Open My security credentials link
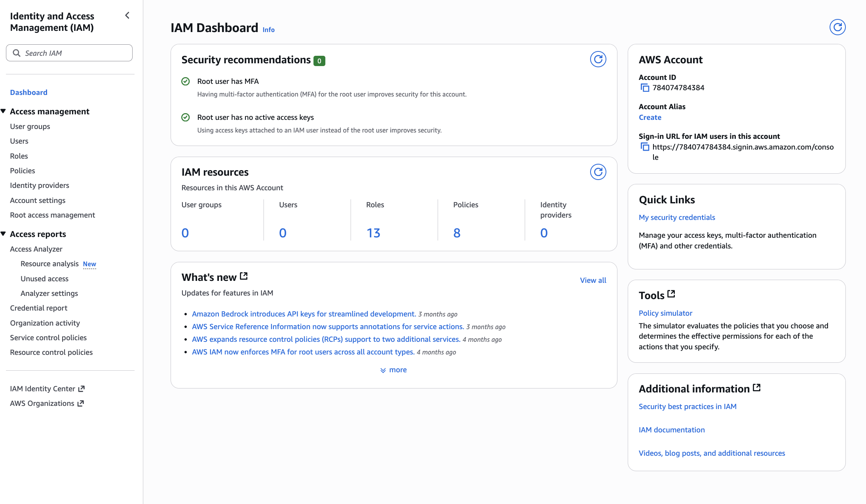 pos(677,217)
